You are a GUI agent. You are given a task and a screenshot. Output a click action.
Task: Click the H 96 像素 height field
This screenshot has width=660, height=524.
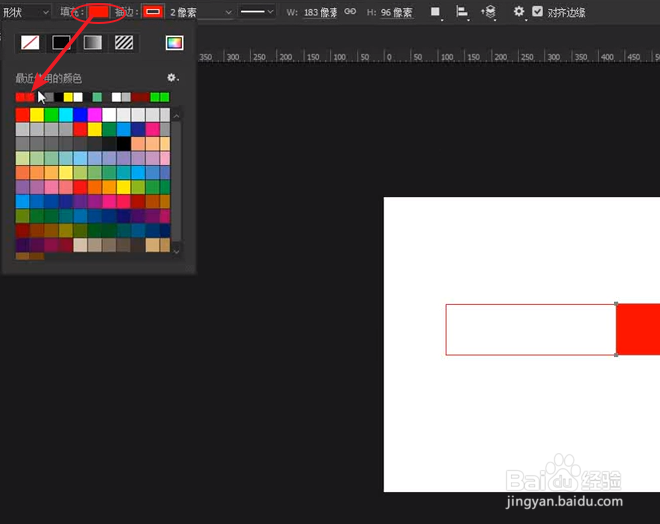coord(397,13)
